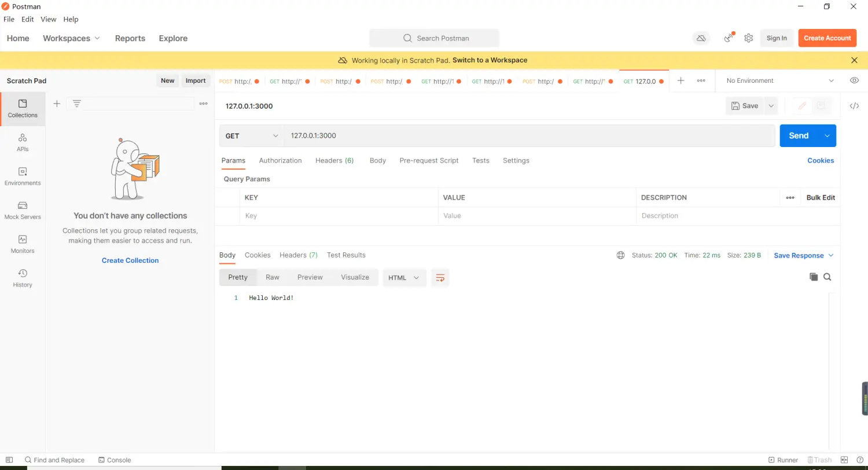Click the filter icon in the collections search box
Image resolution: width=868 pixels, height=470 pixels.
(x=76, y=104)
